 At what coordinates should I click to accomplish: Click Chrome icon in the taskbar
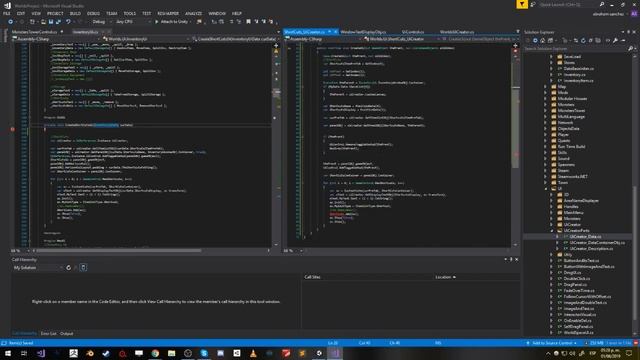pyautogui.click(x=155, y=353)
